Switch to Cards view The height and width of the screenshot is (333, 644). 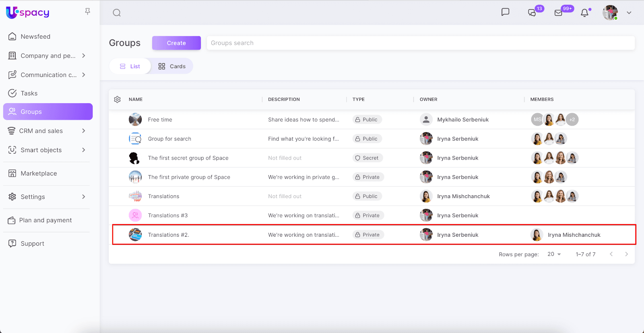[x=172, y=66]
